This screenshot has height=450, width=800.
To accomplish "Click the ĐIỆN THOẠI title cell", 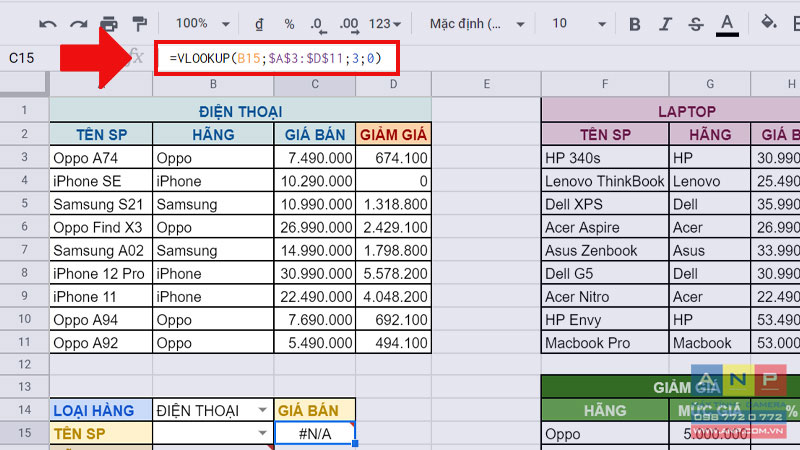I will 240,111.
